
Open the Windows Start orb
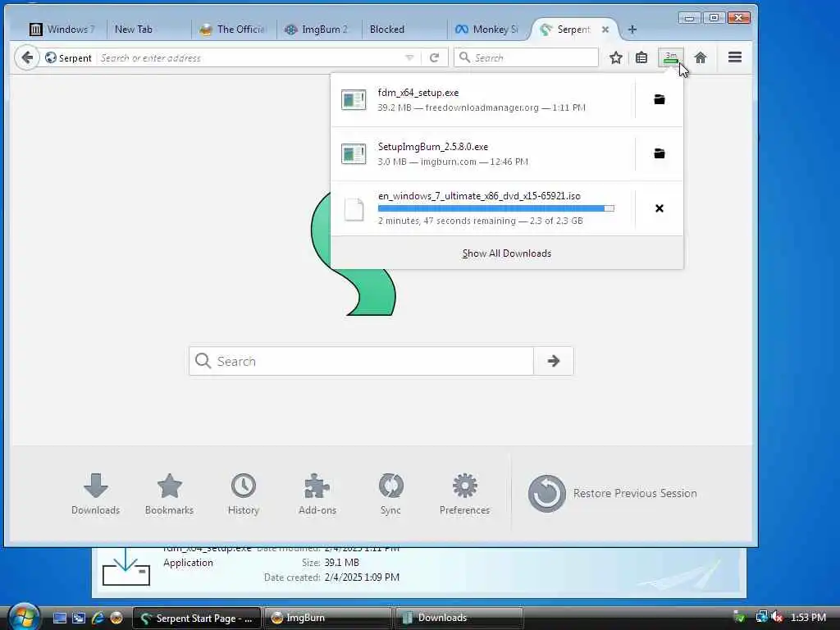coord(24,617)
